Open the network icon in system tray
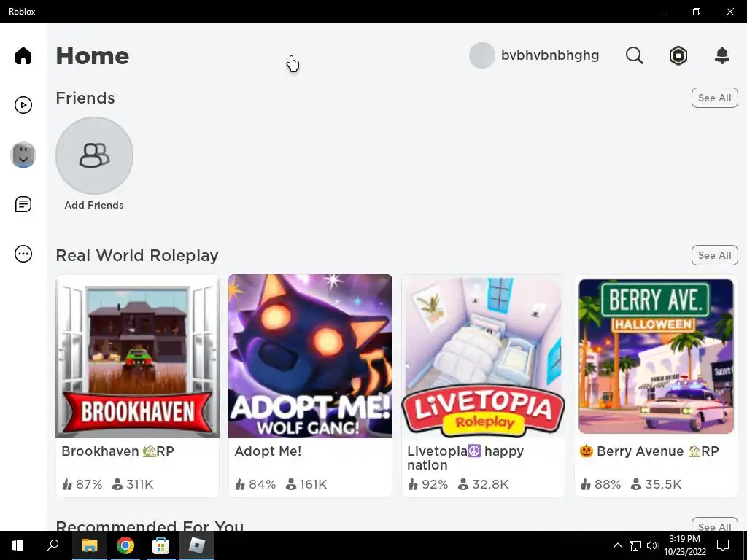The height and width of the screenshot is (560, 747). click(x=635, y=545)
